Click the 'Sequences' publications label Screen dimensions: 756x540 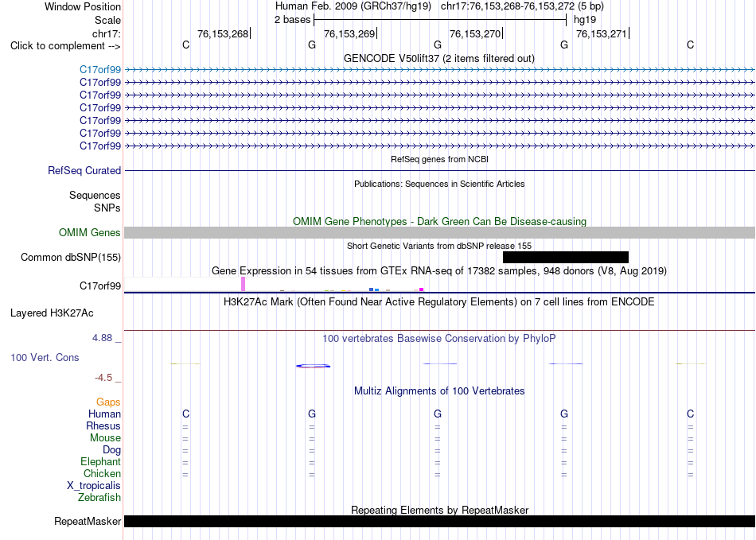(x=95, y=195)
